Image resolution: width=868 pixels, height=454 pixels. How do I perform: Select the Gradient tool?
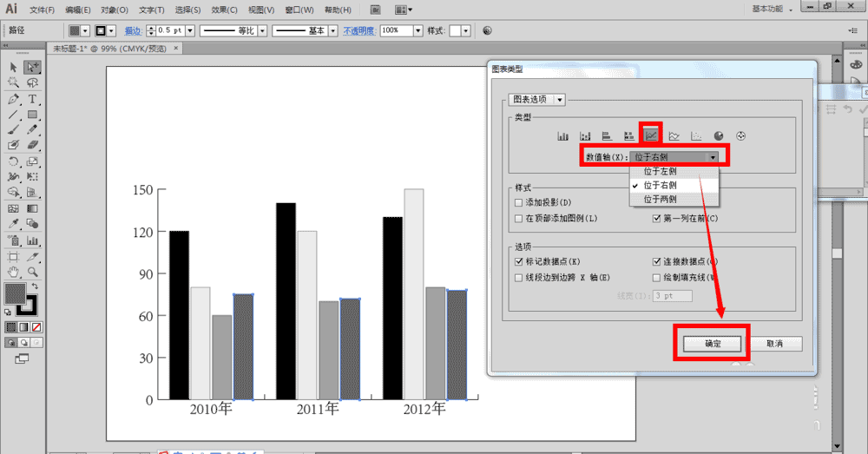pyautogui.click(x=33, y=208)
